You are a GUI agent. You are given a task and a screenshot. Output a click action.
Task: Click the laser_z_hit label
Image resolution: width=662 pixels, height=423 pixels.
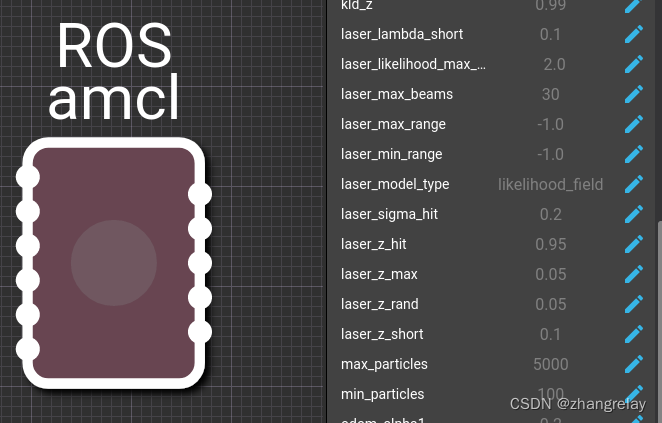373,244
